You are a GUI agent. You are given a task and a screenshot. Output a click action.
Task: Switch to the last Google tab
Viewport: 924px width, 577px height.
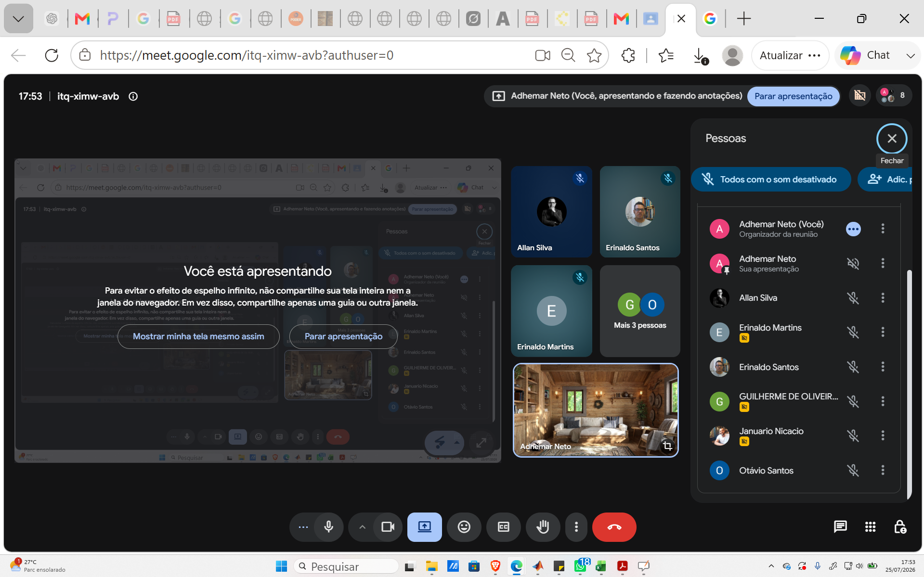[x=710, y=19]
